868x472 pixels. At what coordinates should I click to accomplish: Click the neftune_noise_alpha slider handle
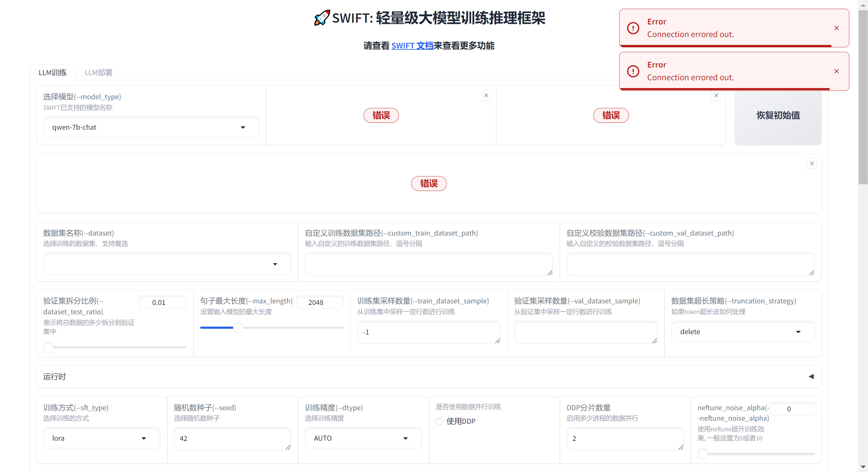click(703, 454)
